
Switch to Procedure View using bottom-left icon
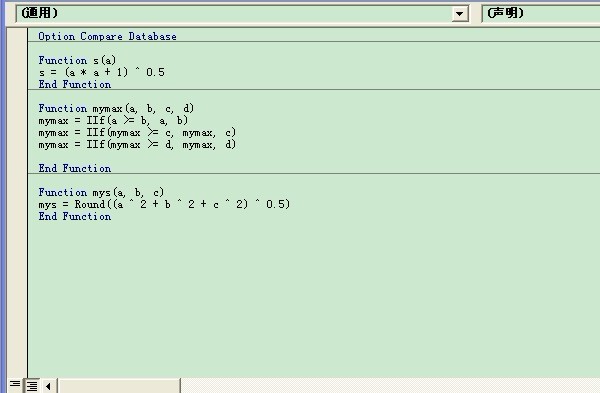[15, 385]
